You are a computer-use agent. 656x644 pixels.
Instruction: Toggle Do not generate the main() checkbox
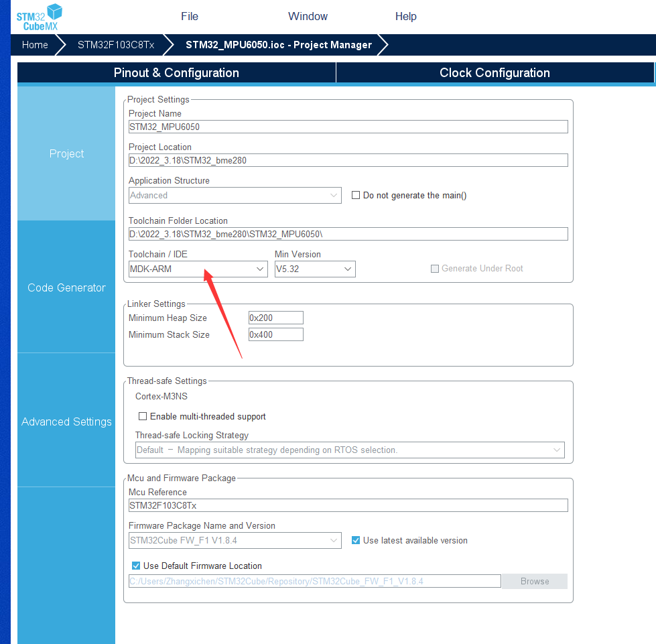(x=356, y=195)
